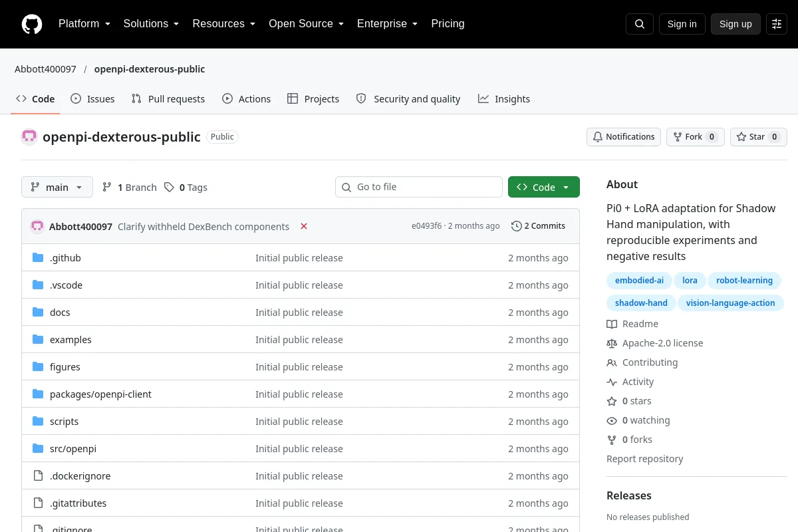
Task: Switch to the Security and quality tab
Action: click(x=408, y=99)
